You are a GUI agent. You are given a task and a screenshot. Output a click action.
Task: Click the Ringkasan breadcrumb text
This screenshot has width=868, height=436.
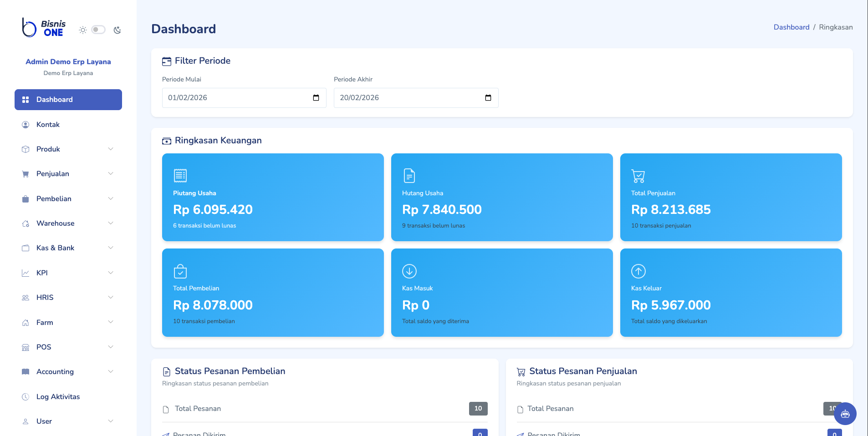click(836, 27)
